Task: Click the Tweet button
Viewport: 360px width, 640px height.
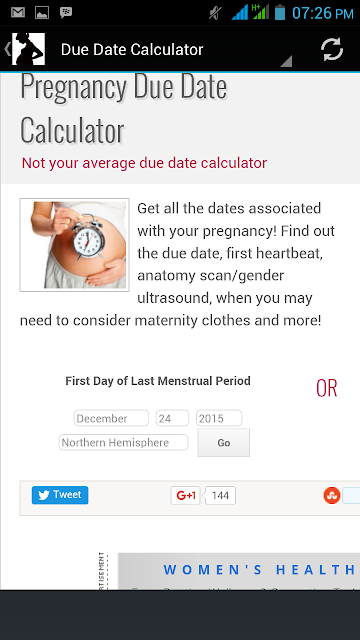Action: (60, 495)
